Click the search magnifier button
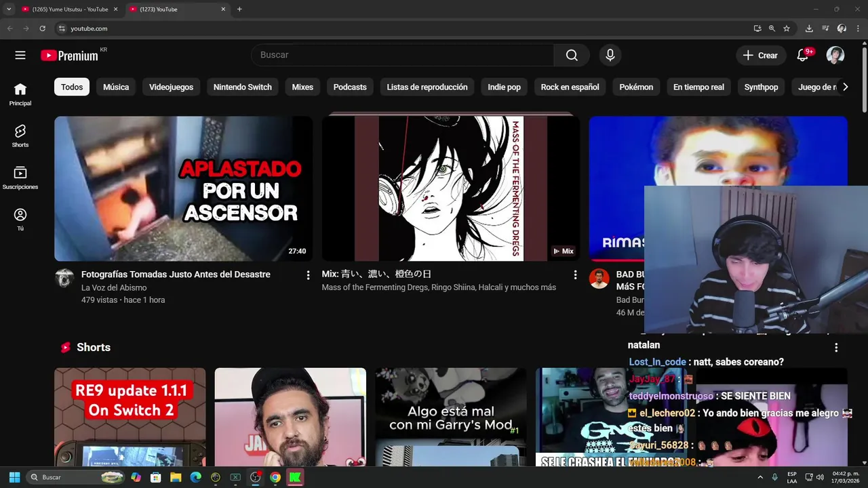Viewport: 868px width, 488px height. click(x=572, y=56)
